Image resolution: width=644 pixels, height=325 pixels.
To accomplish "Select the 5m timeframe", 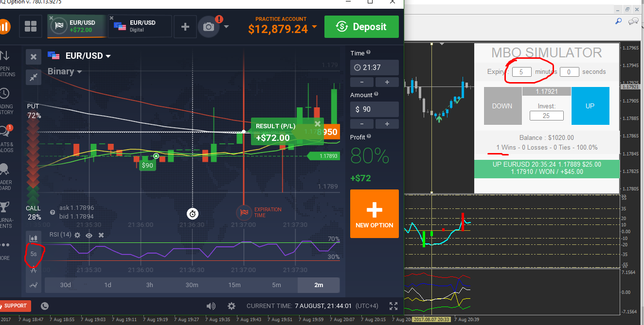I will (276, 285).
